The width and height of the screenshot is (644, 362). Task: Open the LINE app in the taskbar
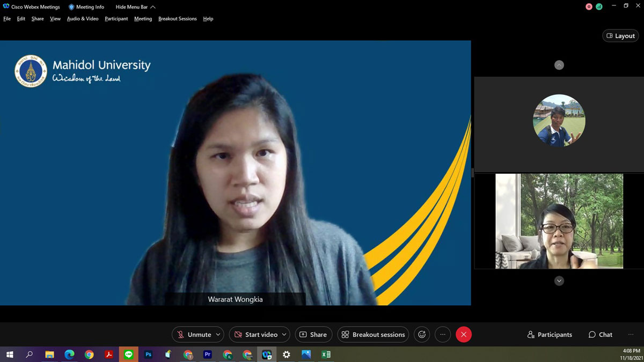pos(128,354)
